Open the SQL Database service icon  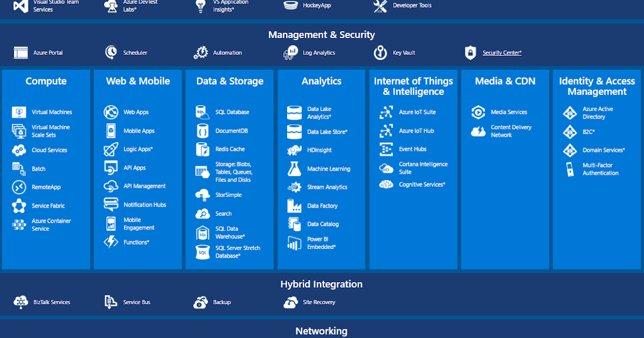tap(202, 112)
